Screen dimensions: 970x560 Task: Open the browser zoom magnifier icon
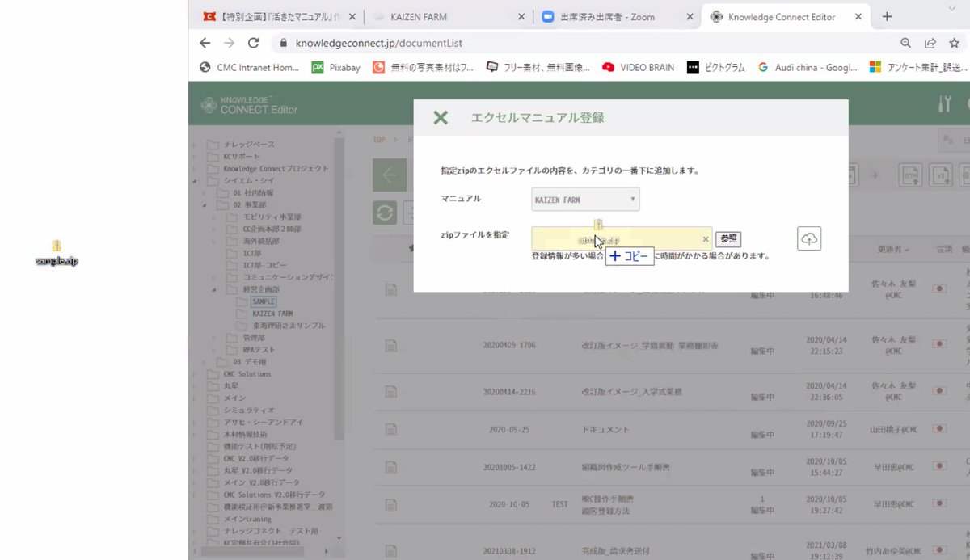906,43
